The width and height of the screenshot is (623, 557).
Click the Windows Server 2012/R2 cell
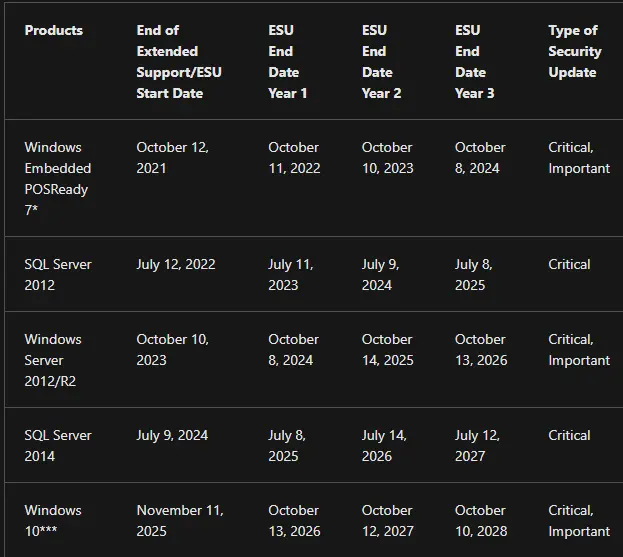click(x=53, y=360)
